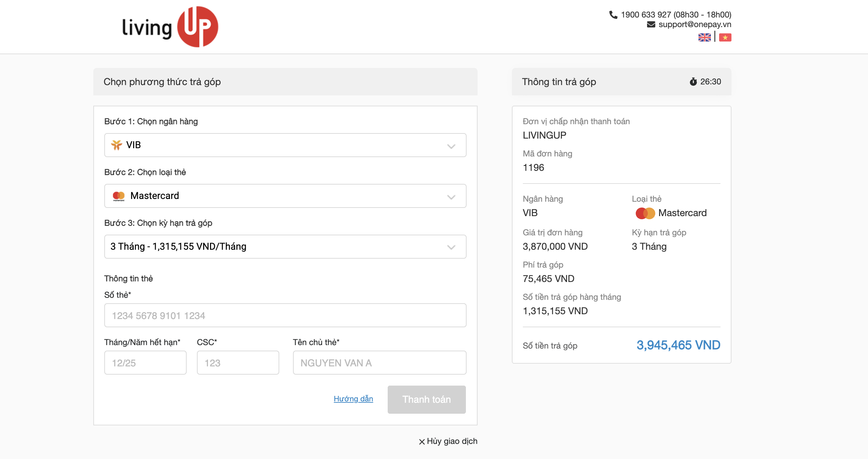868x459 pixels.
Task: Click the cardholder name field
Action: [379, 363]
